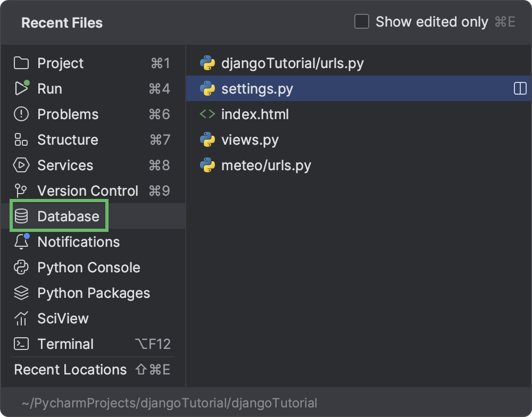Image resolution: width=532 pixels, height=417 pixels.
Task: Enable the Show edited only checkbox
Action: (362, 21)
